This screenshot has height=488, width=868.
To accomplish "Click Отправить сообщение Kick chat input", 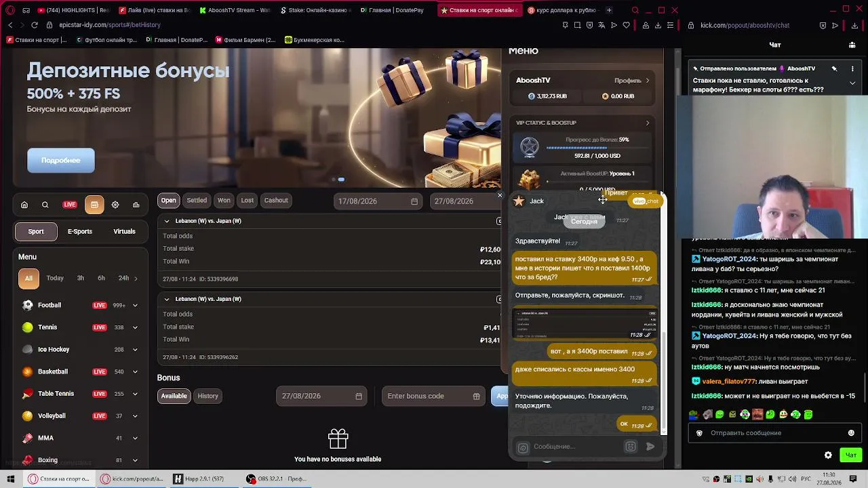I will (x=775, y=433).
